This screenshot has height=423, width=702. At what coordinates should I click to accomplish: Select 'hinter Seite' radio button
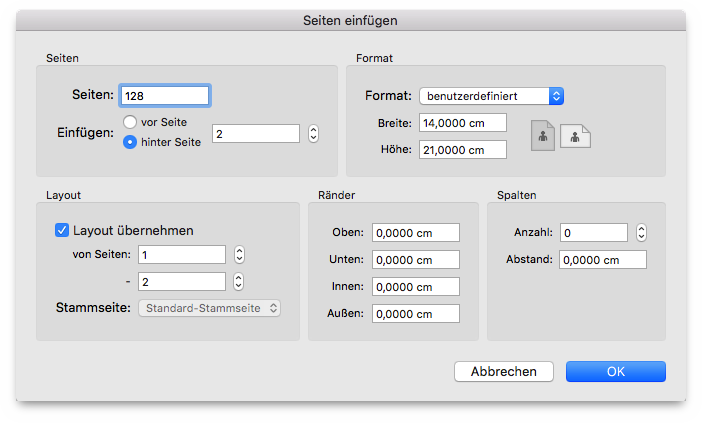(130, 142)
